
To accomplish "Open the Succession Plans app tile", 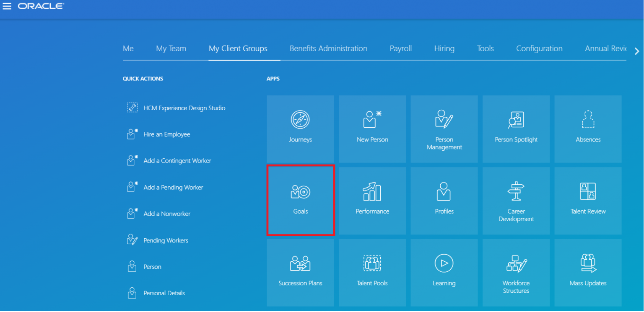I will click(300, 272).
